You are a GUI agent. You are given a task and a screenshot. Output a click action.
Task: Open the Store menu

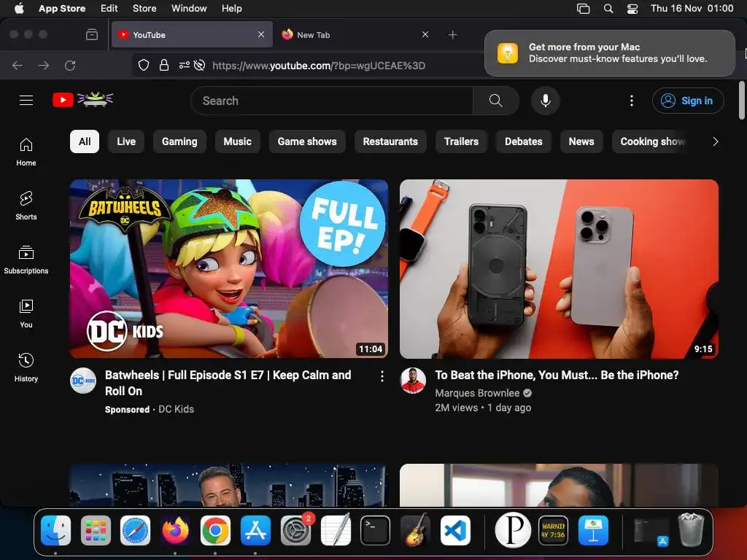(x=144, y=8)
